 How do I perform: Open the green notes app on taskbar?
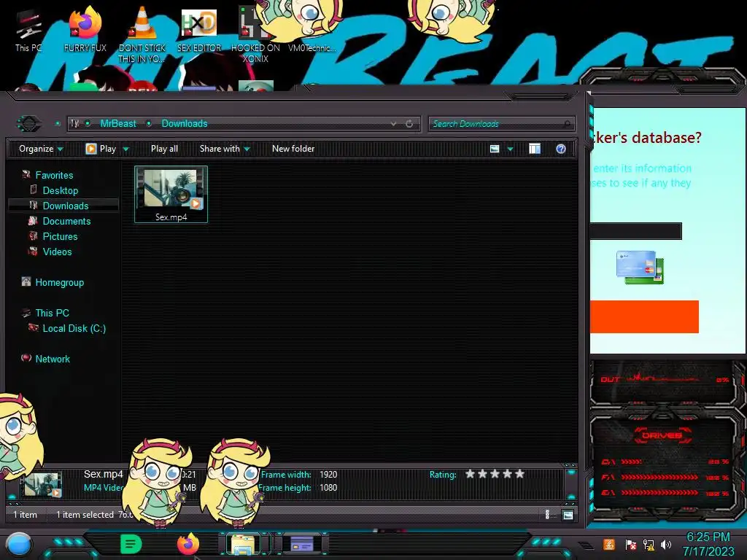[131, 544]
